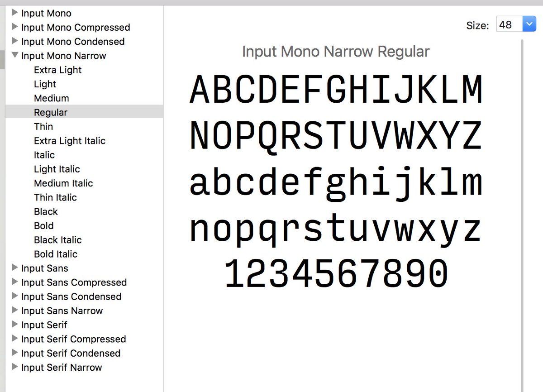Viewport: 543px width, 392px height.
Task: Expand the Input Mono Compressed family
Action: coord(15,27)
